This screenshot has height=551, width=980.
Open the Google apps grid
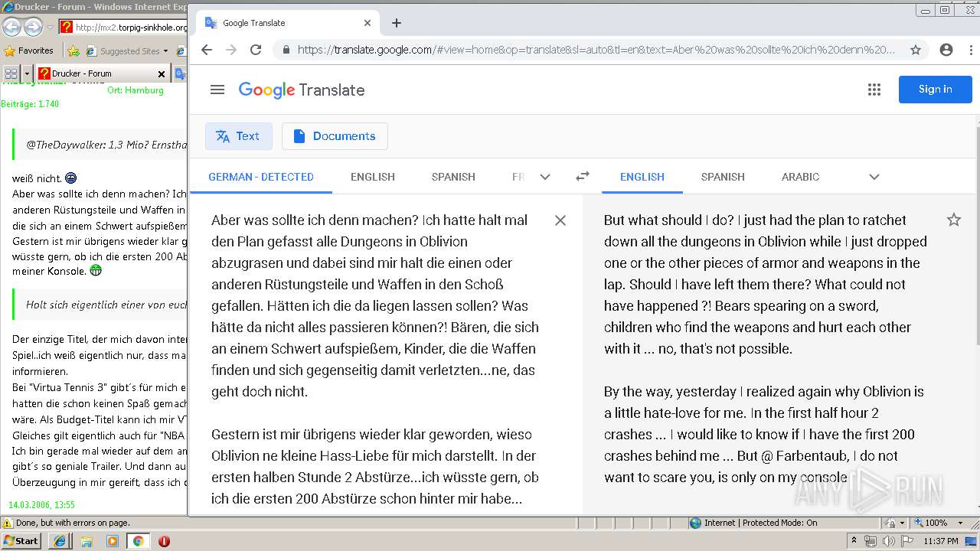pos(874,90)
